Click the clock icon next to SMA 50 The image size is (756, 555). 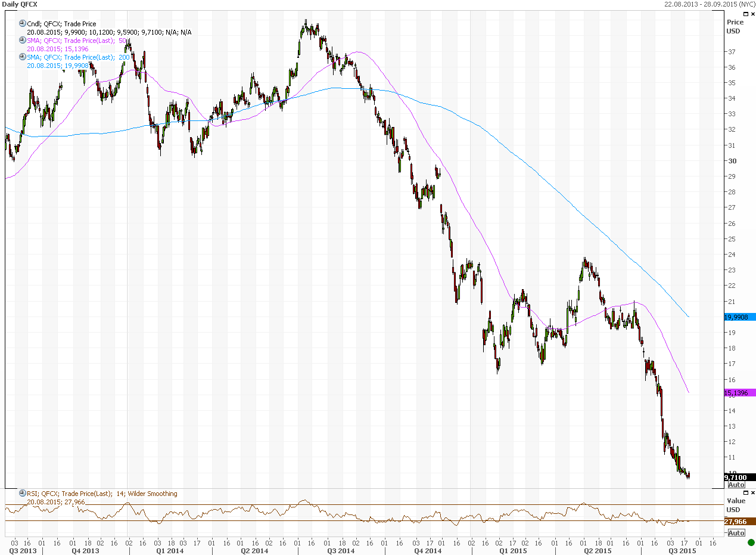[x=23, y=41]
